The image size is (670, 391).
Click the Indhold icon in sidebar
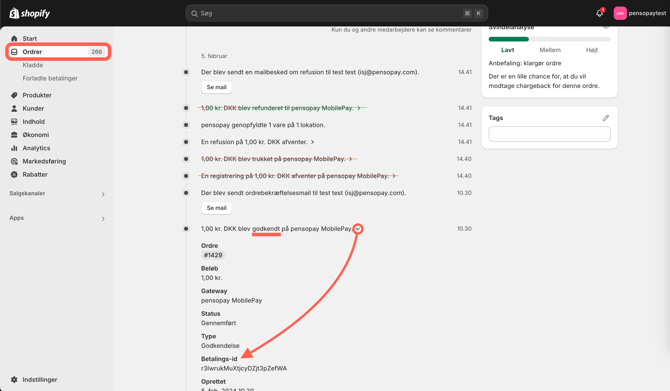pos(14,121)
